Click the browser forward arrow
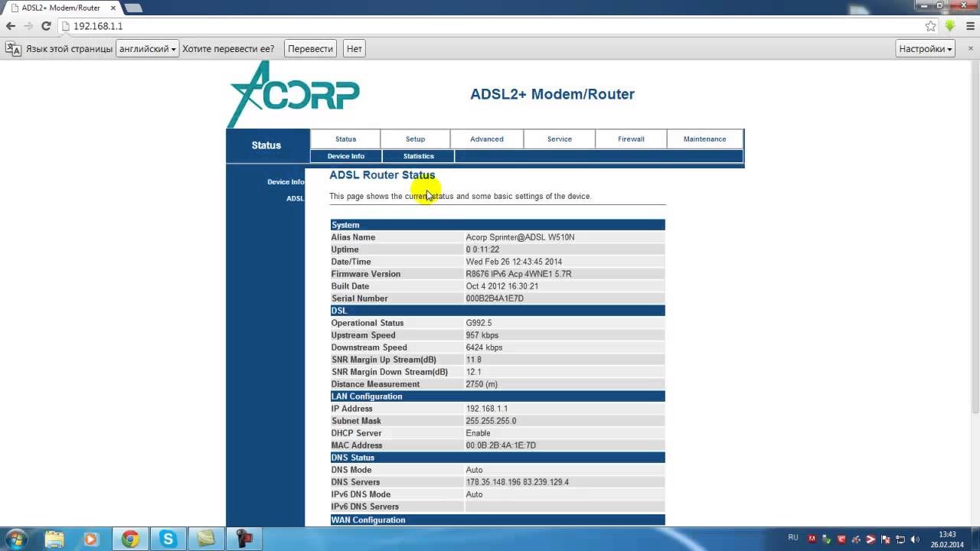 click(28, 26)
